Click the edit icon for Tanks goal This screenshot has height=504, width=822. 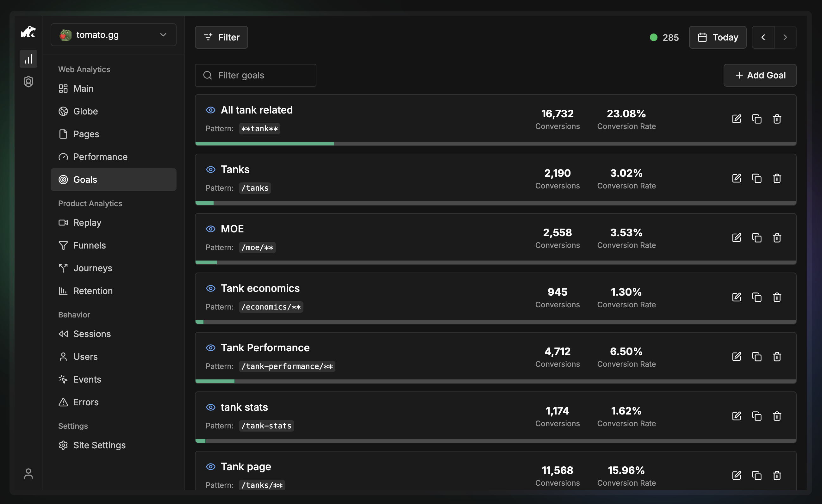pos(736,178)
